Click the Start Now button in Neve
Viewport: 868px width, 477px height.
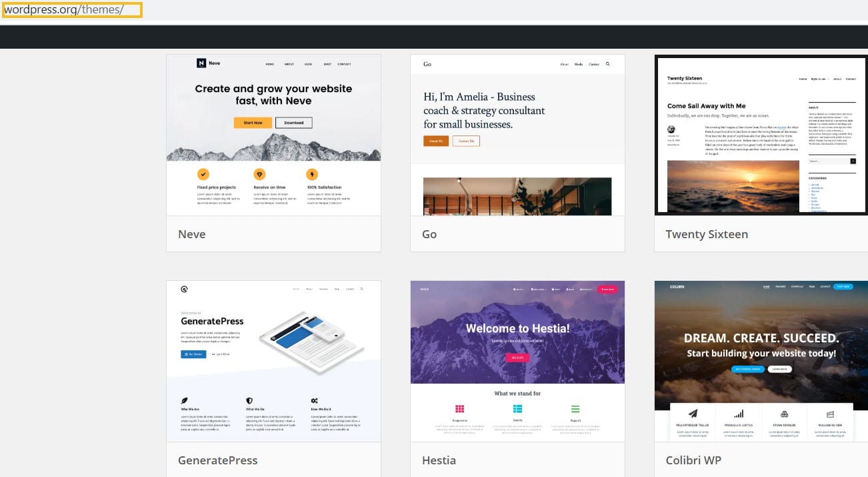pyautogui.click(x=255, y=123)
